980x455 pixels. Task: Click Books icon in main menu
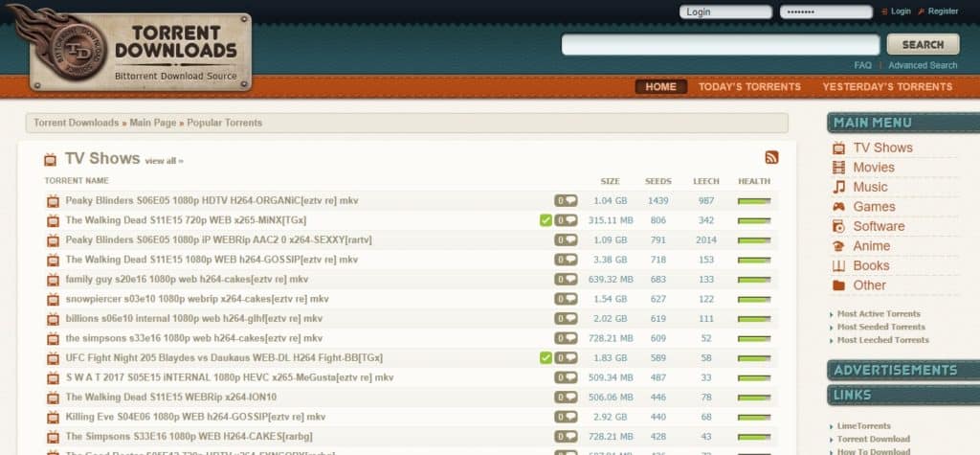click(838, 266)
